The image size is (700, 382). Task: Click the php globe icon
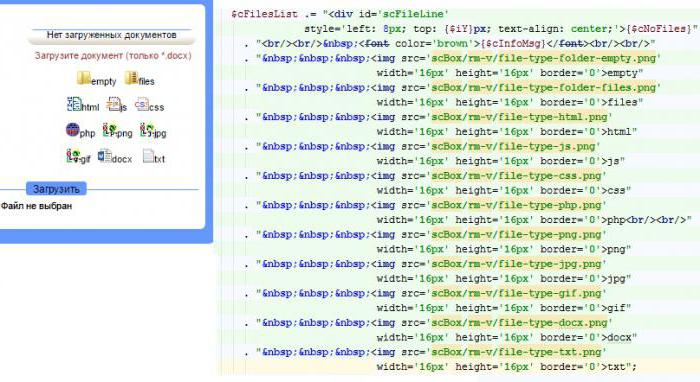72,130
